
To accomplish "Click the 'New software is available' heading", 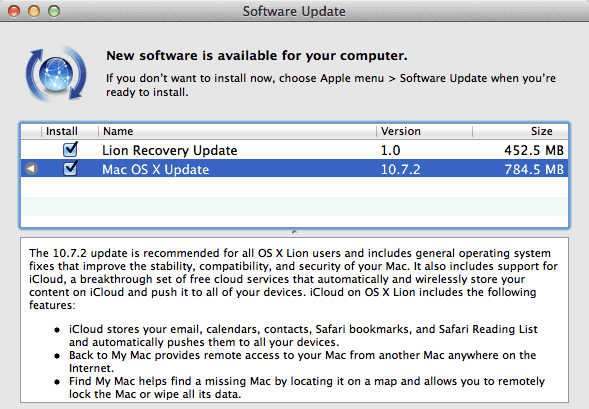I will [x=257, y=56].
